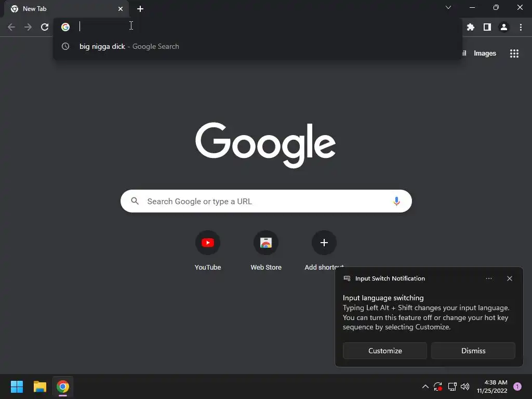Image resolution: width=532 pixels, height=399 pixels.
Task: Click the Chrome taskbar icon
Action: click(63, 387)
